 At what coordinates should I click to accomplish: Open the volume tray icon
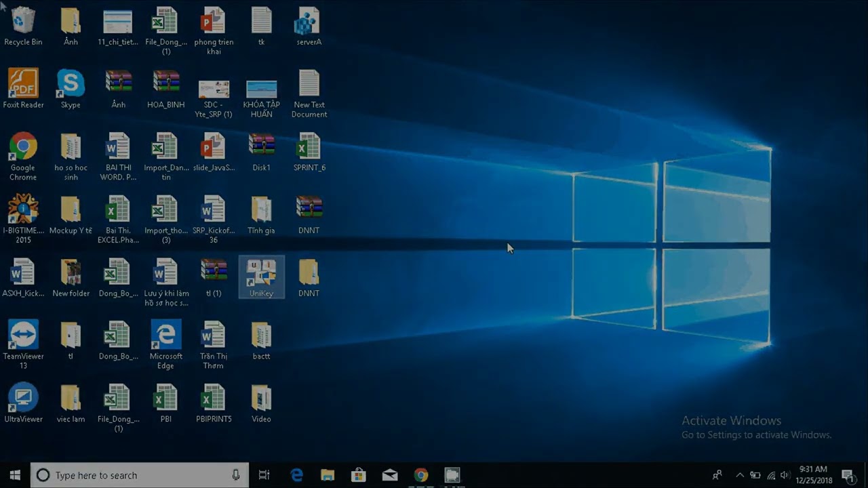pos(785,475)
